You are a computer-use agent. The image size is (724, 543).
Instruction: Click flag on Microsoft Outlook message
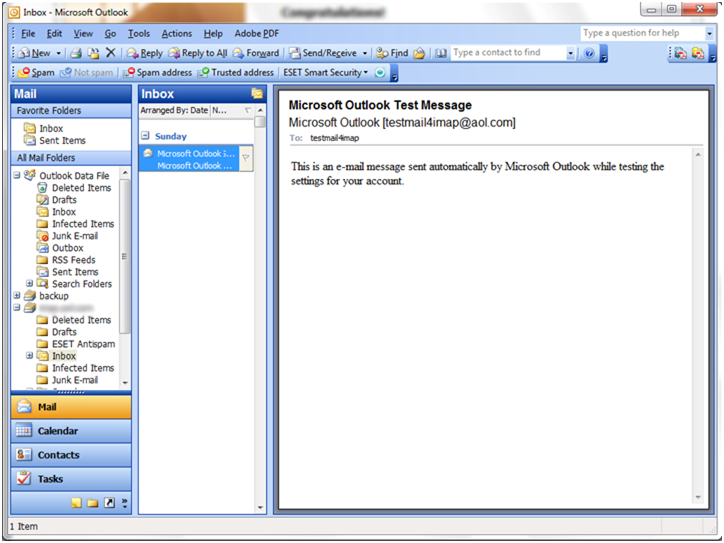[x=246, y=158]
